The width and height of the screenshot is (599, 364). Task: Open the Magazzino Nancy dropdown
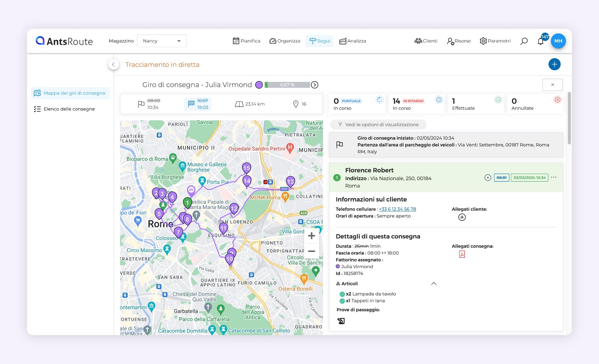click(x=162, y=41)
